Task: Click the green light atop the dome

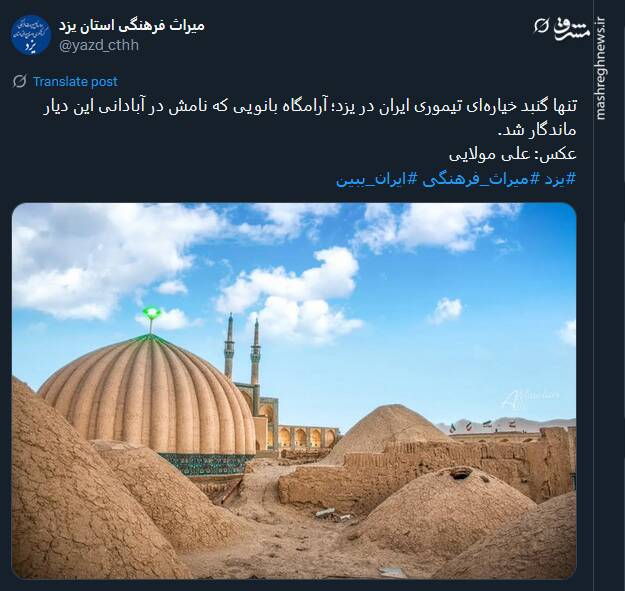Action: click(151, 312)
